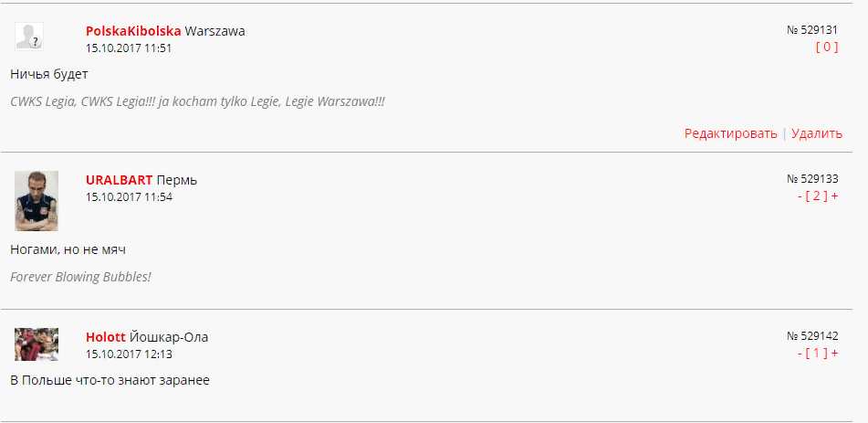This screenshot has height=423, width=868.
Task: Click Редактировать to edit the comment
Action: (x=730, y=133)
